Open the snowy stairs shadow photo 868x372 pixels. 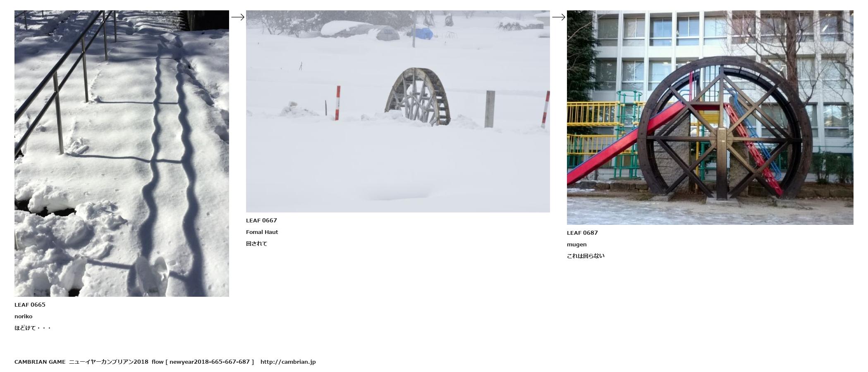[122, 153]
